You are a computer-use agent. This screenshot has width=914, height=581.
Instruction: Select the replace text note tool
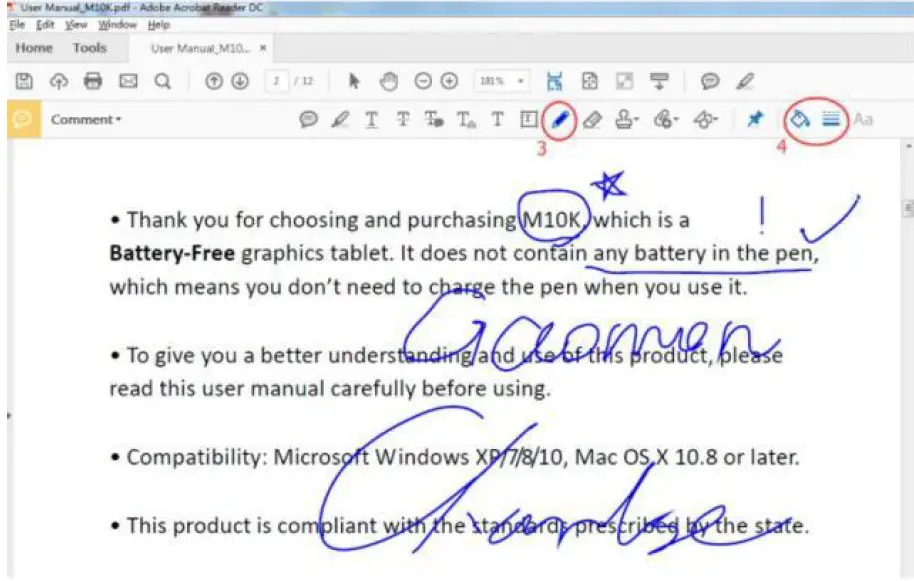coord(434,119)
